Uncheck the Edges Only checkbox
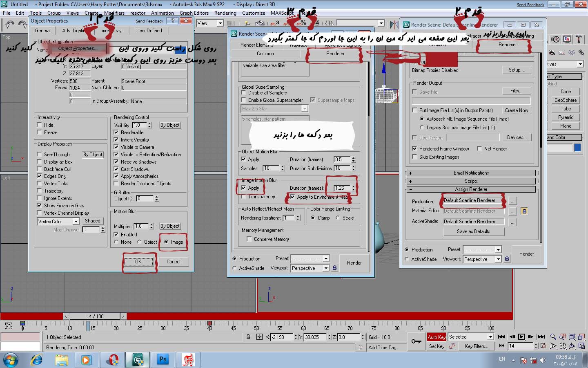588x368 pixels. [x=39, y=176]
